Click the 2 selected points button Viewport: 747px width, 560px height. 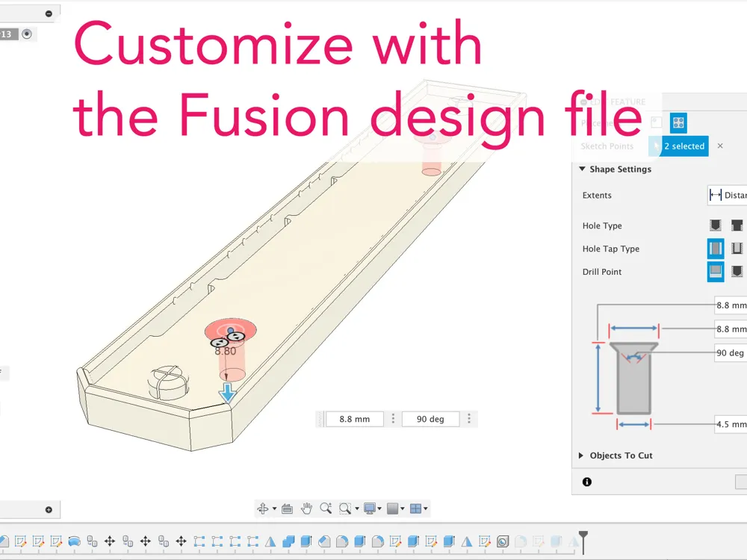pos(679,146)
